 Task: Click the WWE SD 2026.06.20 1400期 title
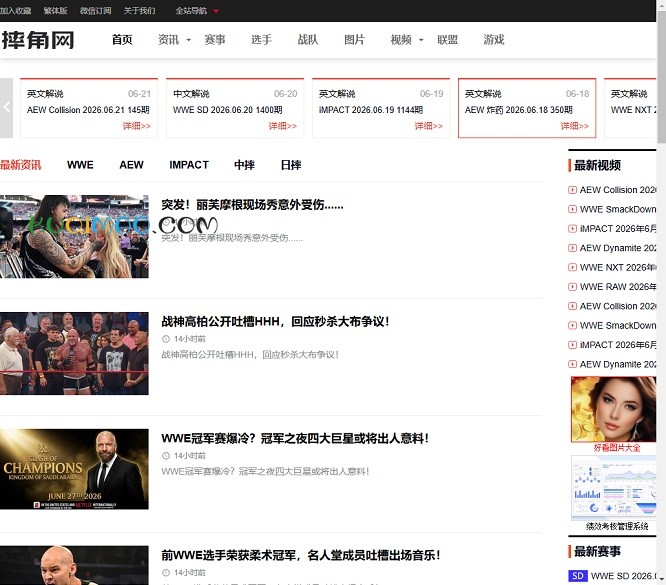pos(227,110)
